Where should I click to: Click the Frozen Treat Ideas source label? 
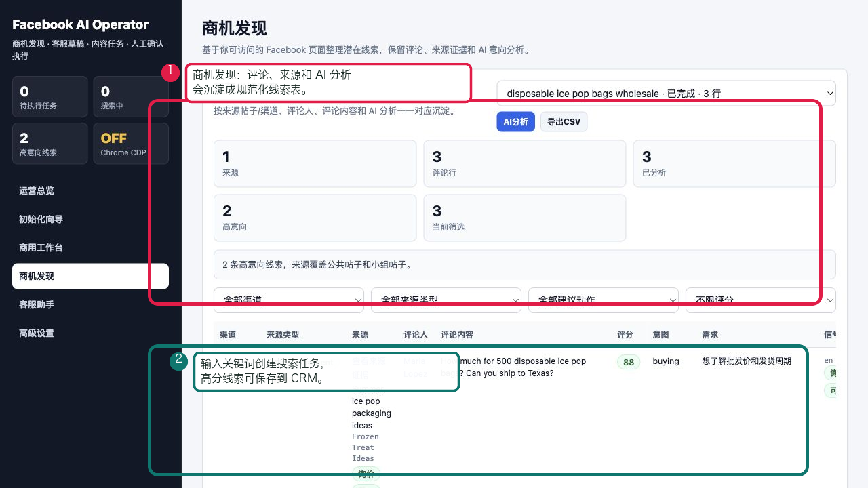[364, 447]
